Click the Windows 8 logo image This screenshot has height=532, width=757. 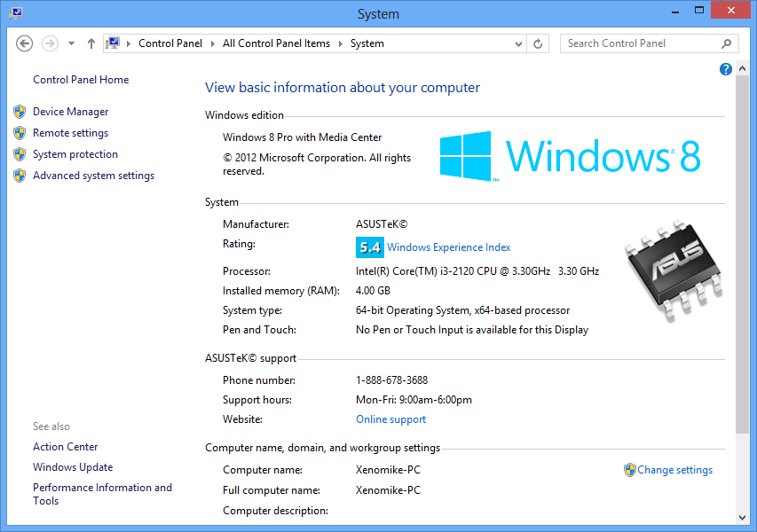pos(570,156)
